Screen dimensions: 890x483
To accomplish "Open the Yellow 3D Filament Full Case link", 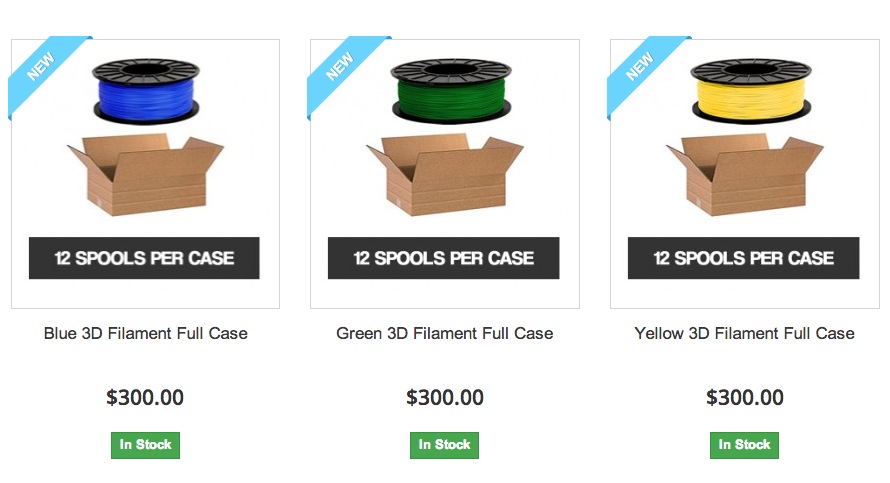I will tap(745, 333).
